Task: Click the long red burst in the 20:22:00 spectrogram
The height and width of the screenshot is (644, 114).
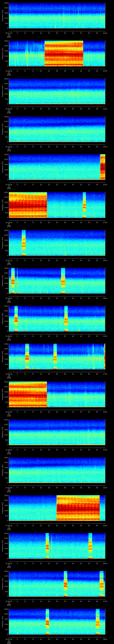Action: [x=64, y=53]
